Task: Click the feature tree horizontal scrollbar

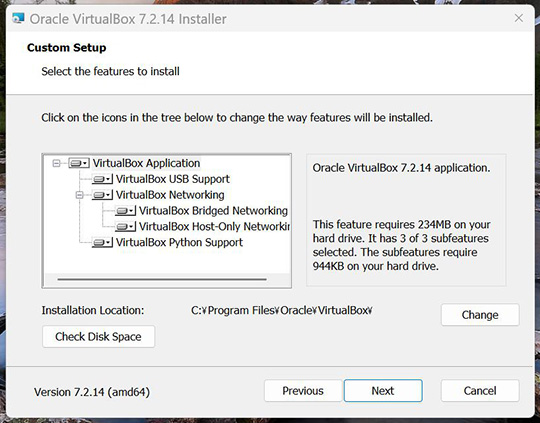Action: pos(162,279)
